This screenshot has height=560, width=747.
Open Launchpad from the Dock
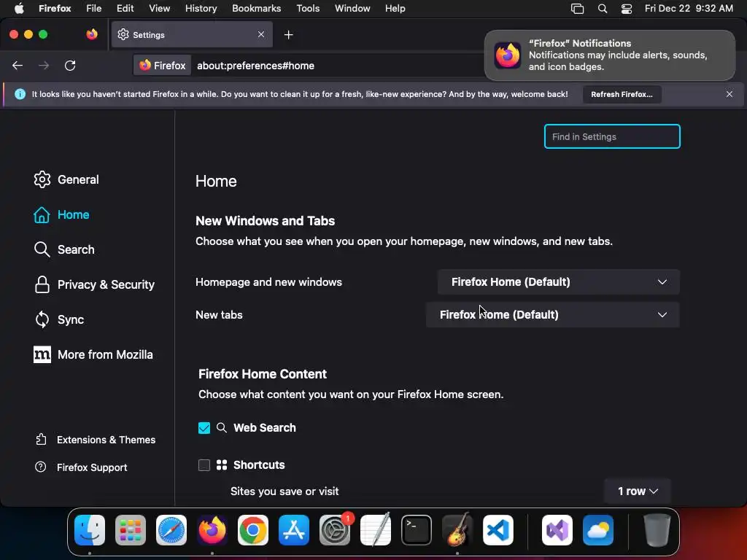pos(131,530)
